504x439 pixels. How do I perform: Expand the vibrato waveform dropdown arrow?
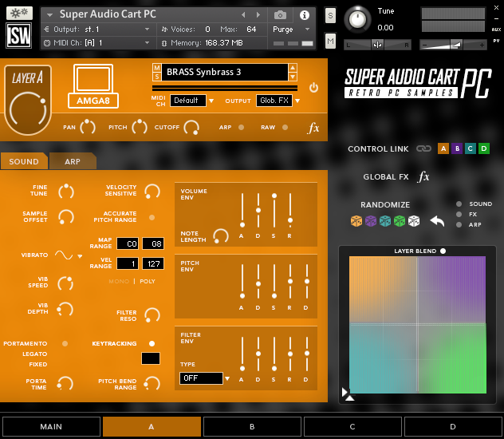(x=80, y=256)
